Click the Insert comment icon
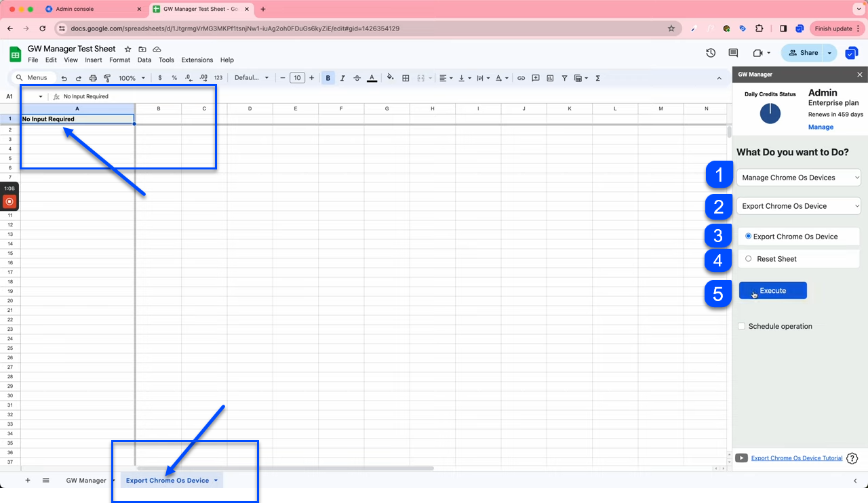The width and height of the screenshot is (868, 503). pyautogui.click(x=536, y=78)
